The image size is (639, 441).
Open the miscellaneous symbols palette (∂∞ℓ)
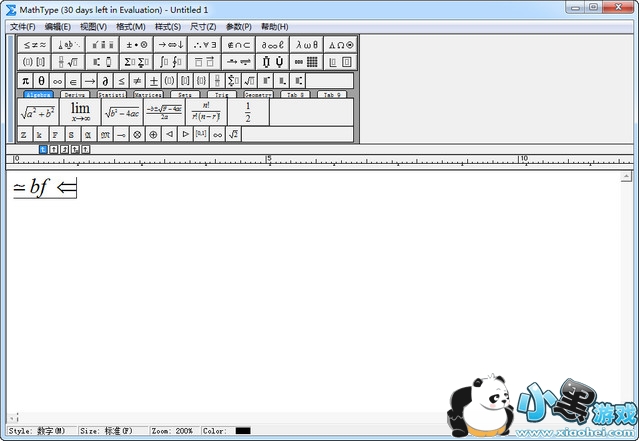click(272, 45)
